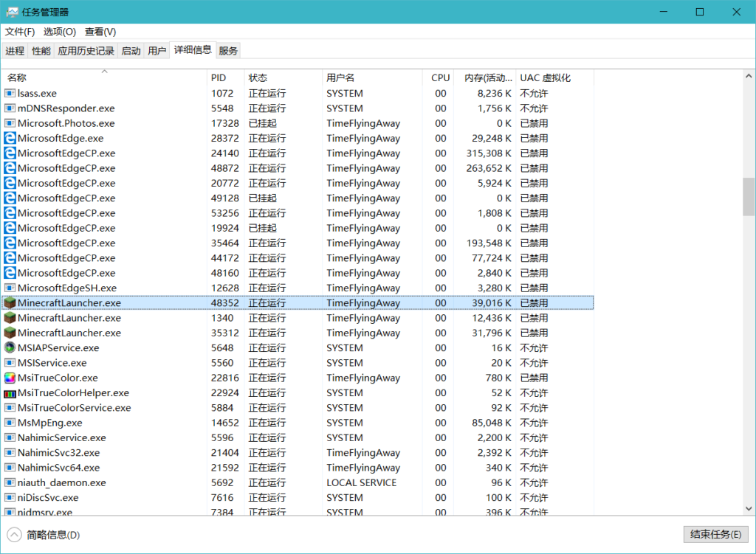Click the colorful MsiTrueColor.exe icon
Image resolution: width=756 pixels, height=554 pixels.
pyautogui.click(x=10, y=377)
